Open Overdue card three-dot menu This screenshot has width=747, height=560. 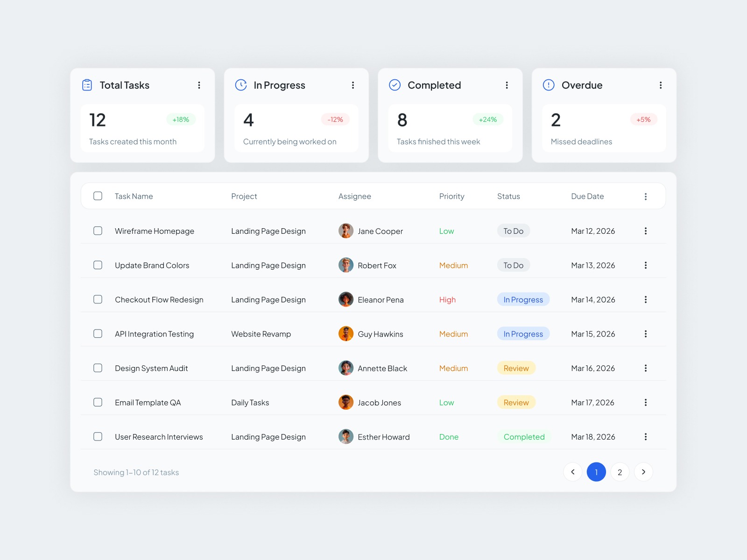coord(661,85)
